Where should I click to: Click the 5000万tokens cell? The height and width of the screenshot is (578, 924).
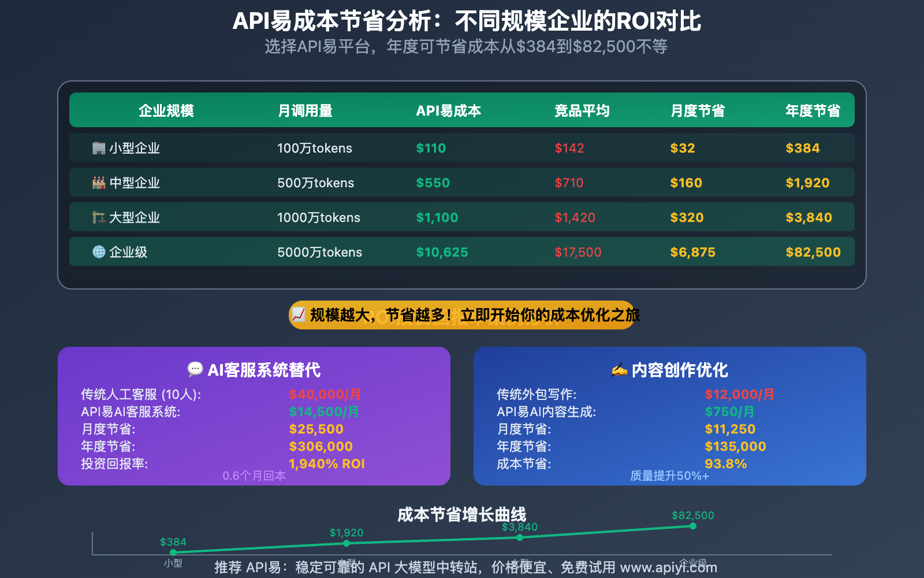click(x=320, y=252)
